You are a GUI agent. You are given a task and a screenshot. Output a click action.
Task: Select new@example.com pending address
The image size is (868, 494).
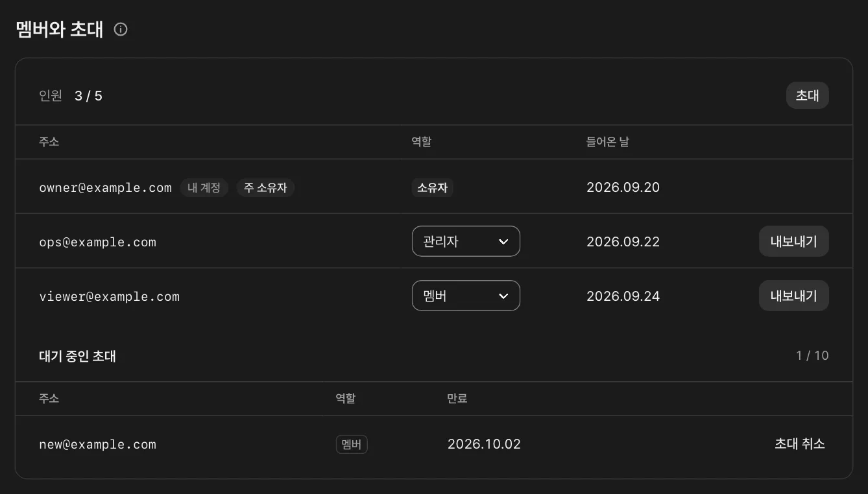click(x=97, y=445)
